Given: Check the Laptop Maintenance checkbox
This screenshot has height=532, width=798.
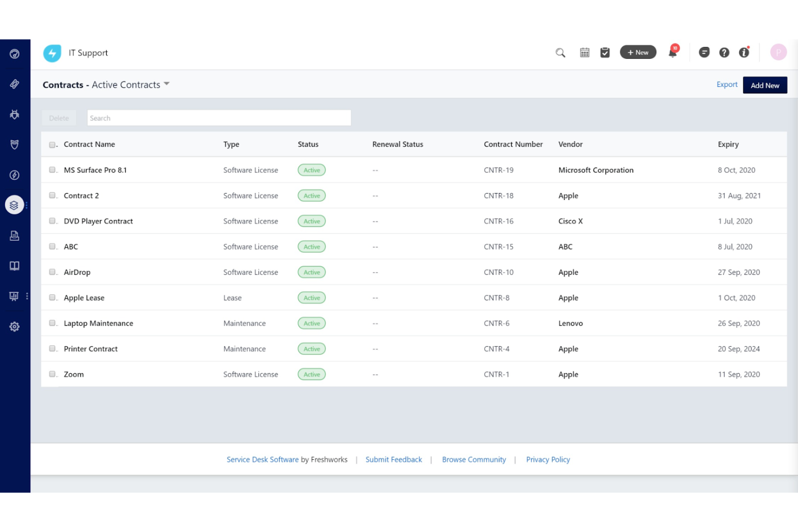Looking at the screenshot, I should [x=52, y=323].
